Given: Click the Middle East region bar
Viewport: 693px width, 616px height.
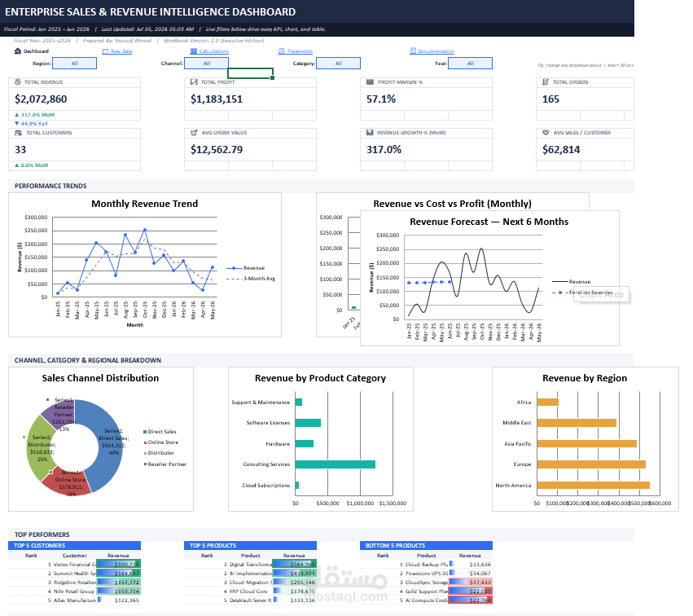Looking at the screenshot, I should pos(577,423).
